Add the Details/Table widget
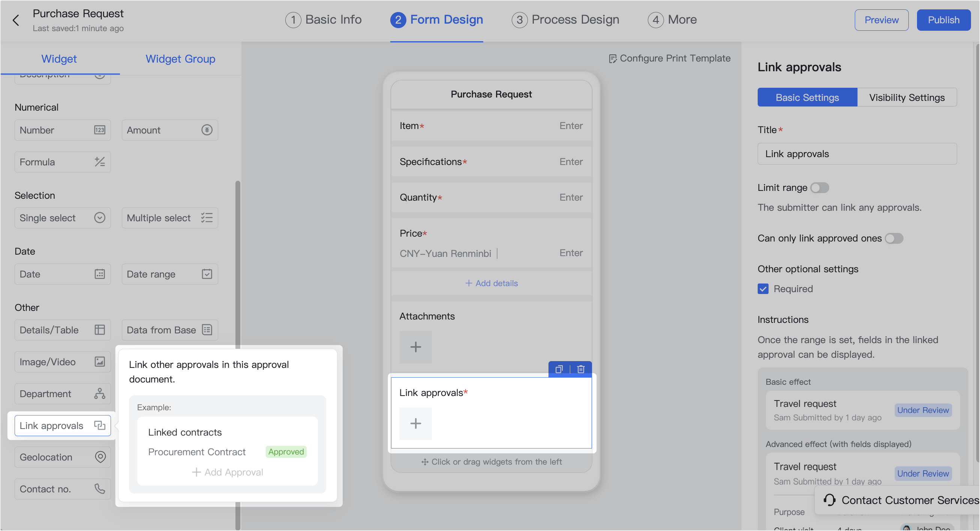The image size is (980, 531). point(63,330)
